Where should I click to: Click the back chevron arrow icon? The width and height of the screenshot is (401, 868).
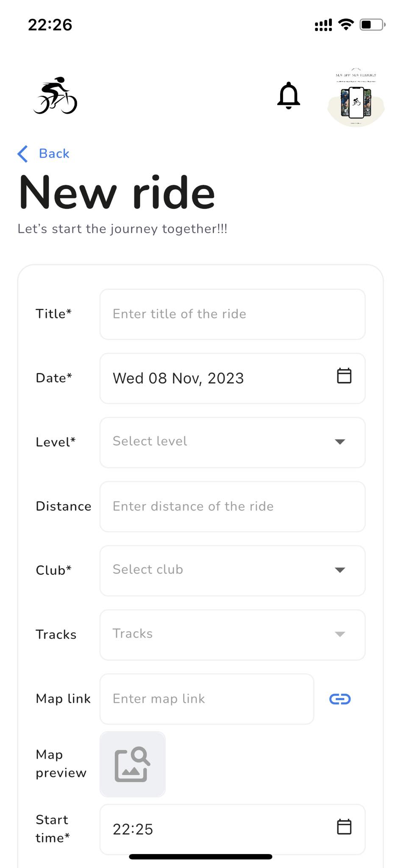point(23,153)
